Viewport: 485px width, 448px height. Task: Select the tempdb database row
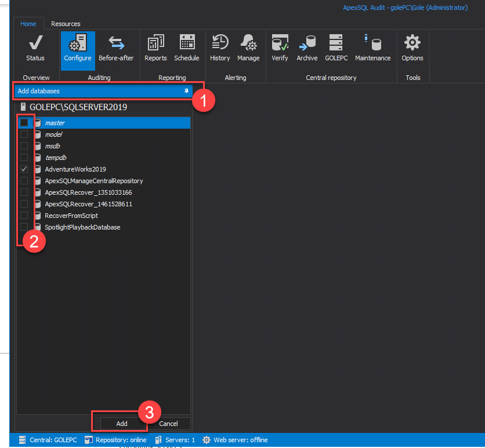[x=104, y=157]
